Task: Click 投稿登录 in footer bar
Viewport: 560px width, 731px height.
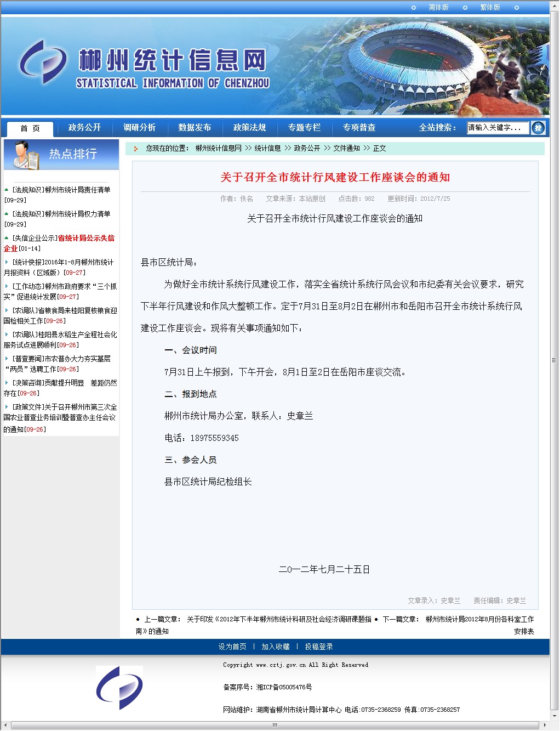Action: click(x=319, y=647)
